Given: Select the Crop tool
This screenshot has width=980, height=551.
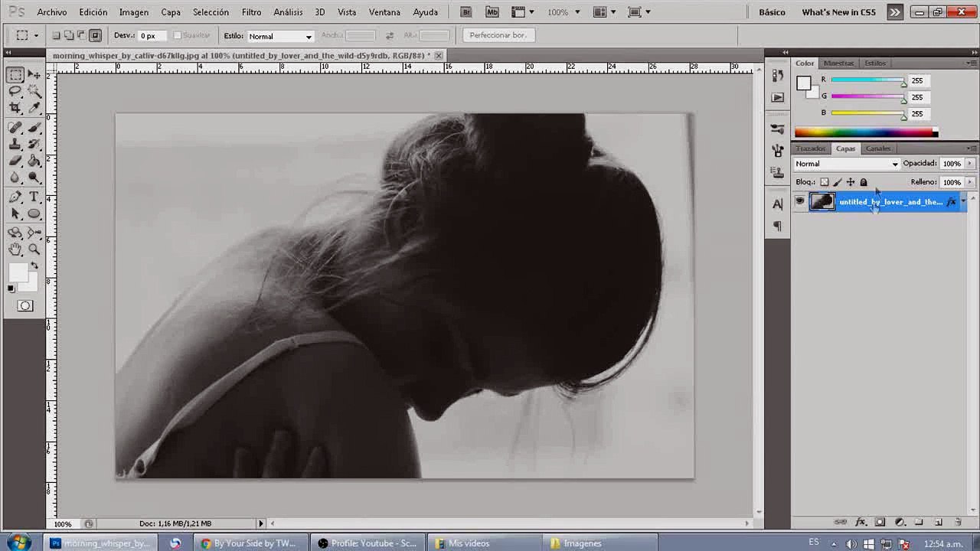Looking at the screenshot, I should pos(15,108).
